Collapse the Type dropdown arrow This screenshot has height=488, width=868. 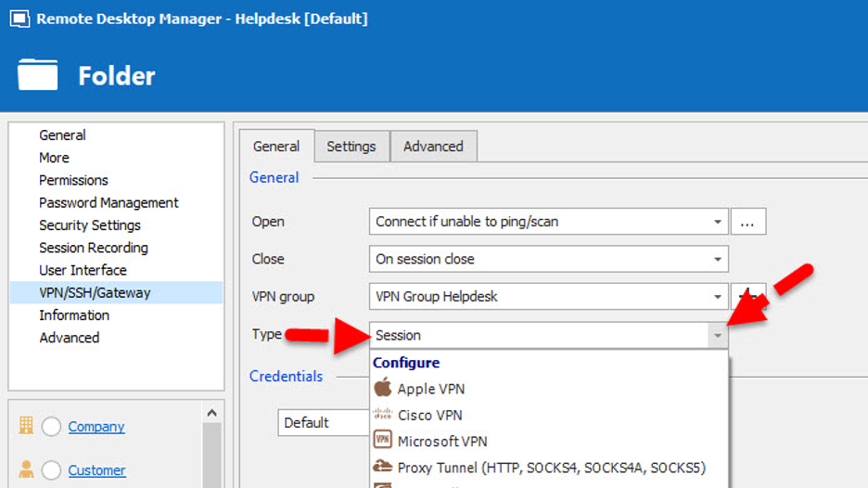[718, 335]
